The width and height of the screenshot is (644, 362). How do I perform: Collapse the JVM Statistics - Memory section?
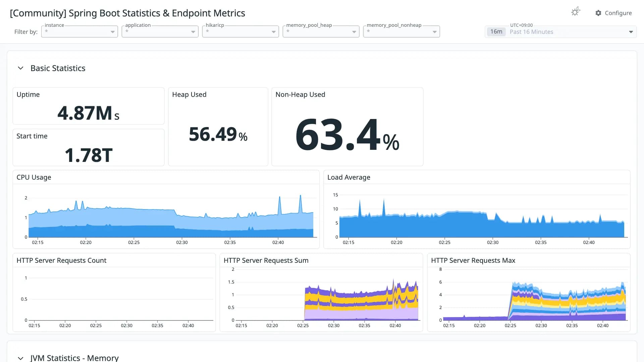[20, 358]
